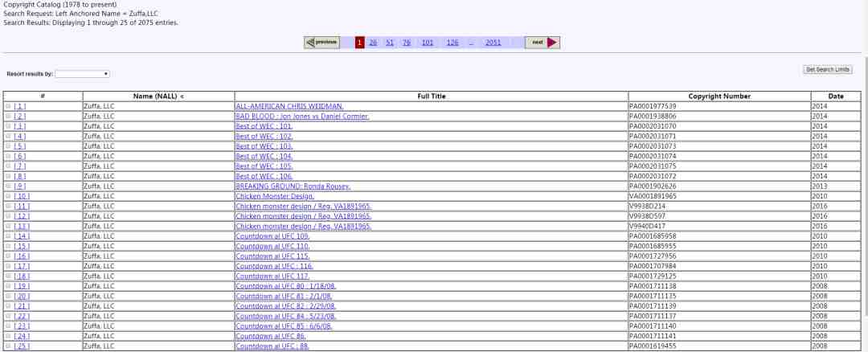Screen dimensions: 868x352
Task: Jump to last page link 2051
Action: [x=493, y=43]
